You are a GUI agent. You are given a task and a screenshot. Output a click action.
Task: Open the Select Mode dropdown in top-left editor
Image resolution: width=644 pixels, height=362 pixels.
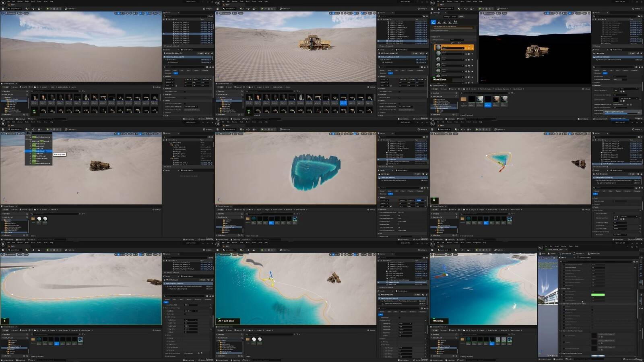pyautogui.click(x=15, y=8)
